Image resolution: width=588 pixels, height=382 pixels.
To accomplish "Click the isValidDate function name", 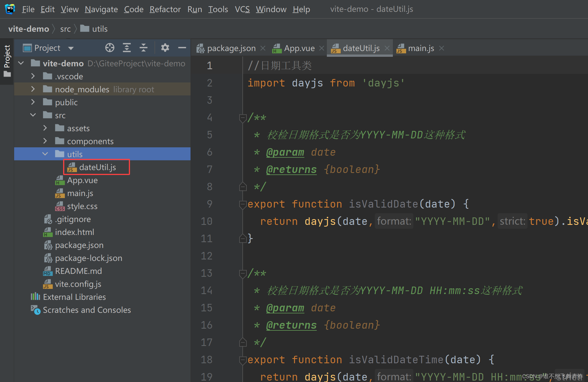I will (x=383, y=204).
